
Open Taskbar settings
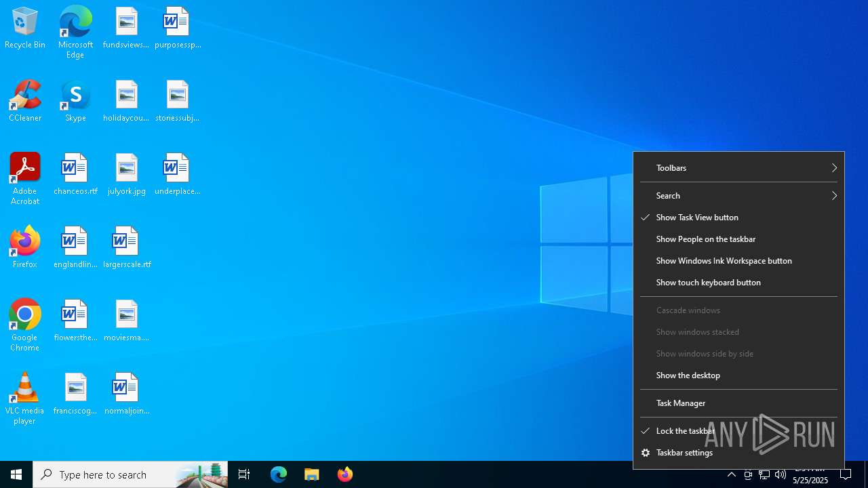click(738, 453)
